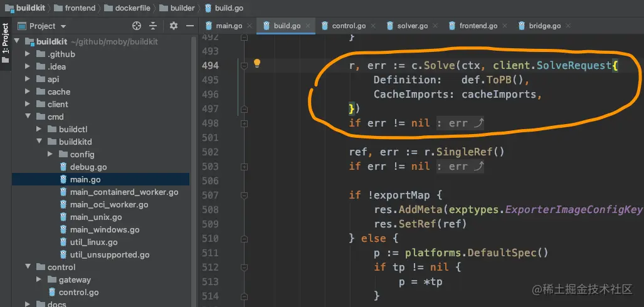Expand folded block at line 498

pyautogui.click(x=244, y=123)
